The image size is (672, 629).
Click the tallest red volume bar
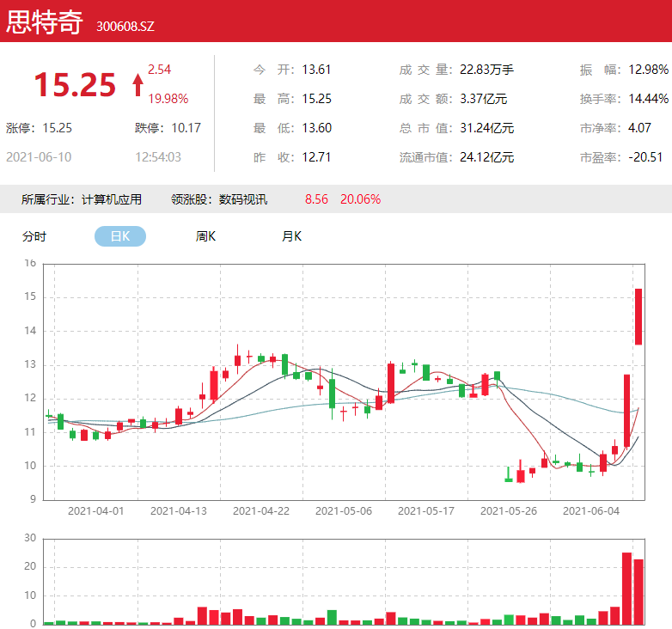point(626,589)
